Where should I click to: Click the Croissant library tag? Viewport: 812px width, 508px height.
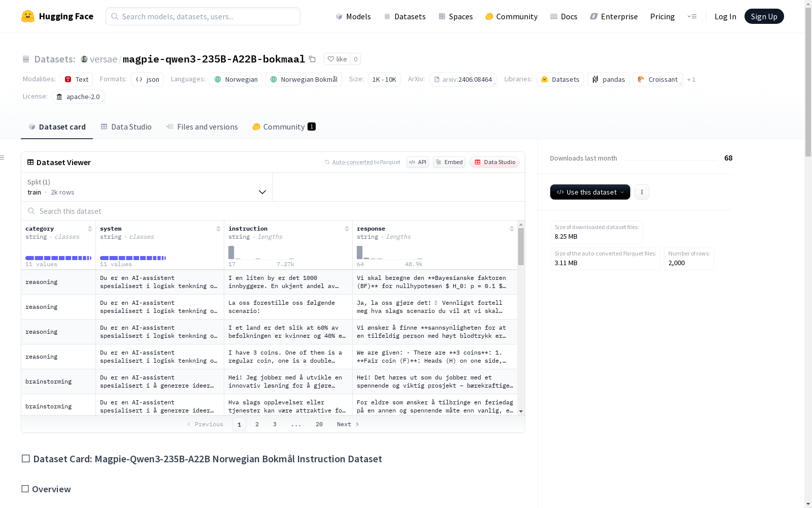click(x=658, y=79)
